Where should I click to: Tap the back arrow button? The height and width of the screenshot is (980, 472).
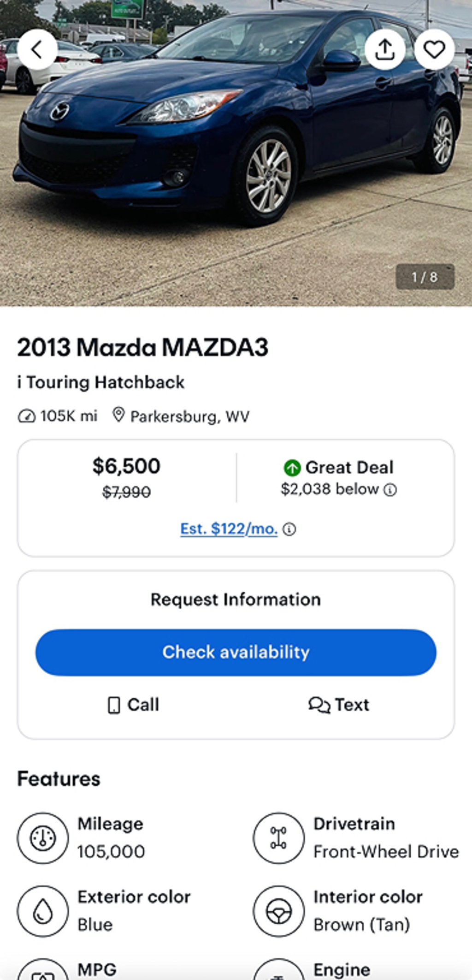click(37, 50)
